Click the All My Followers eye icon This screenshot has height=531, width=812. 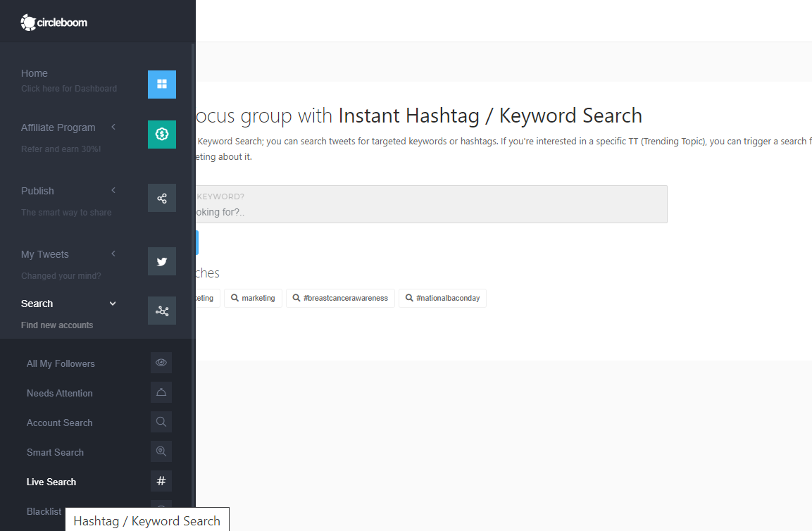click(x=161, y=363)
